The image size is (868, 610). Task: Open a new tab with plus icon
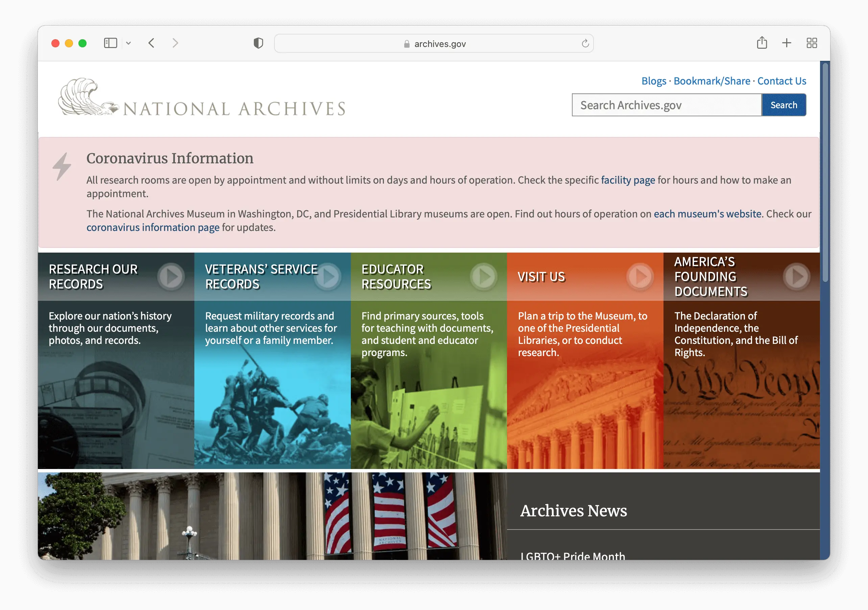[x=786, y=43]
